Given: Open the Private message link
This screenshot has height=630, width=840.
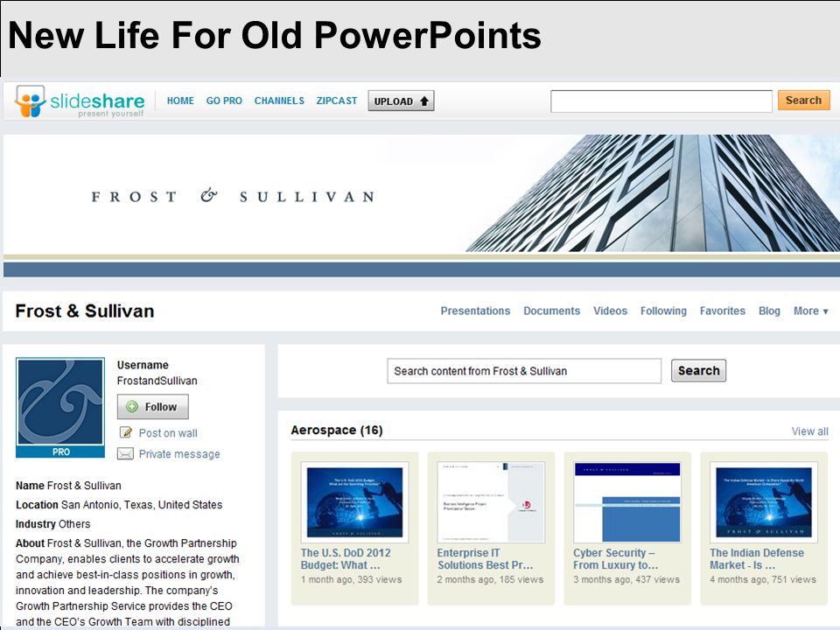Looking at the screenshot, I should point(179,454).
